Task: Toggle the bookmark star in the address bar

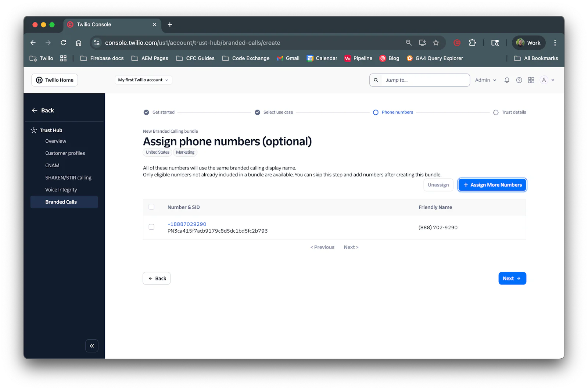Action: [x=436, y=43]
